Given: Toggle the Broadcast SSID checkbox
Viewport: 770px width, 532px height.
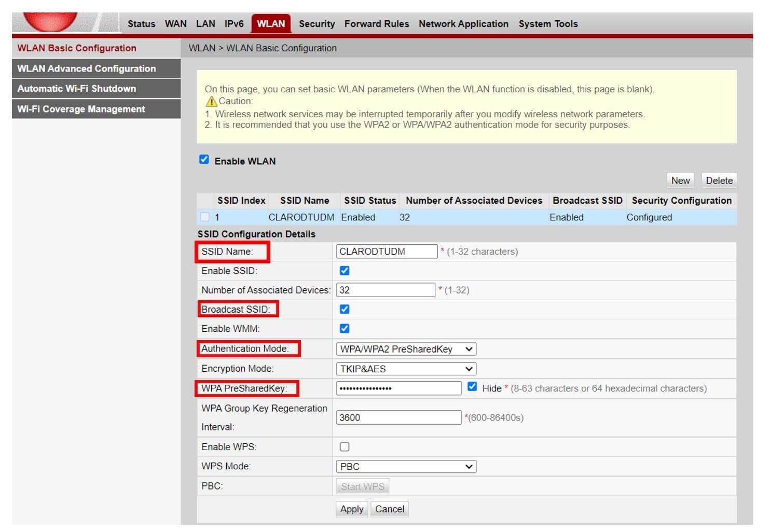Looking at the screenshot, I should click(345, 309).
